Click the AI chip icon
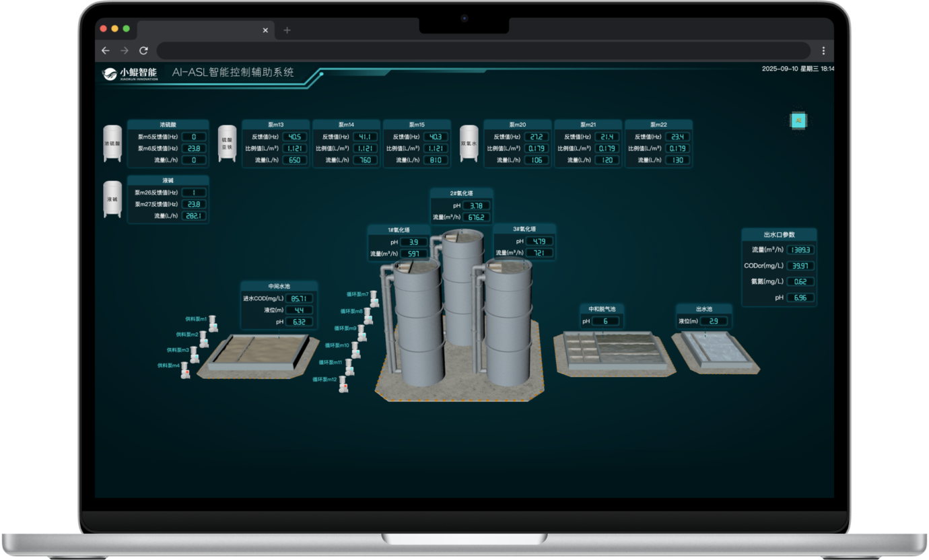This screenshot has height=560, width=929. coord(798,120)
